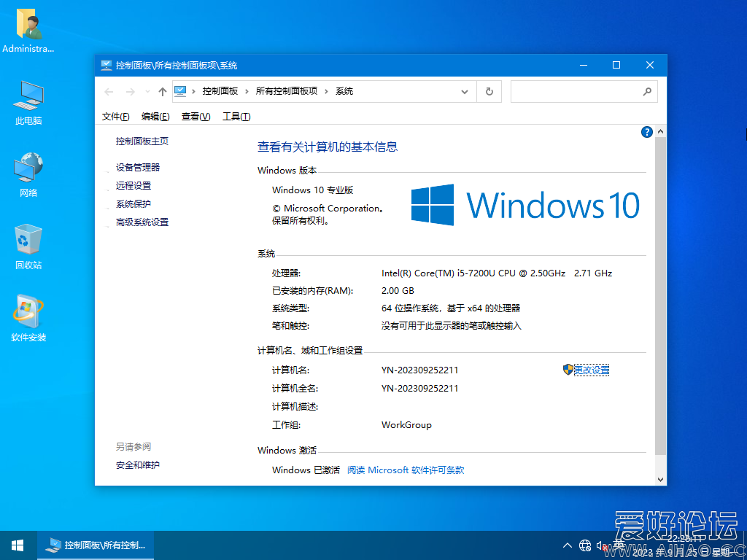Click the muted volume icon in system tray

[x=603, y=545]
